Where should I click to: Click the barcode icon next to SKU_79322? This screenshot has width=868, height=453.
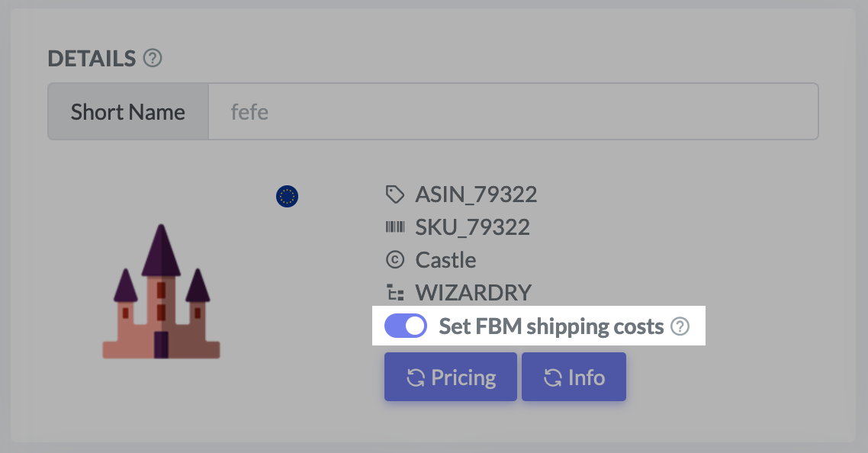tap(394, 227)
